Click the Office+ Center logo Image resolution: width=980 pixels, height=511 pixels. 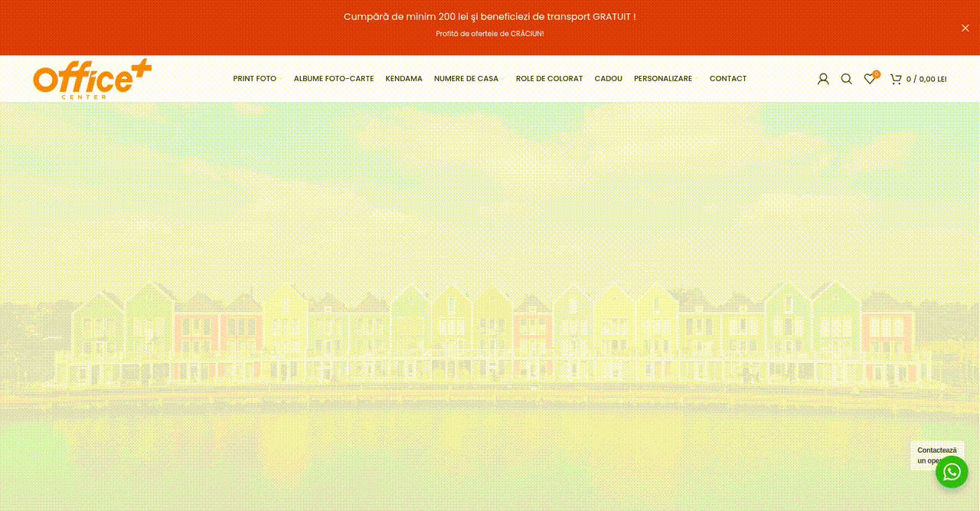(x=93, y=79)
